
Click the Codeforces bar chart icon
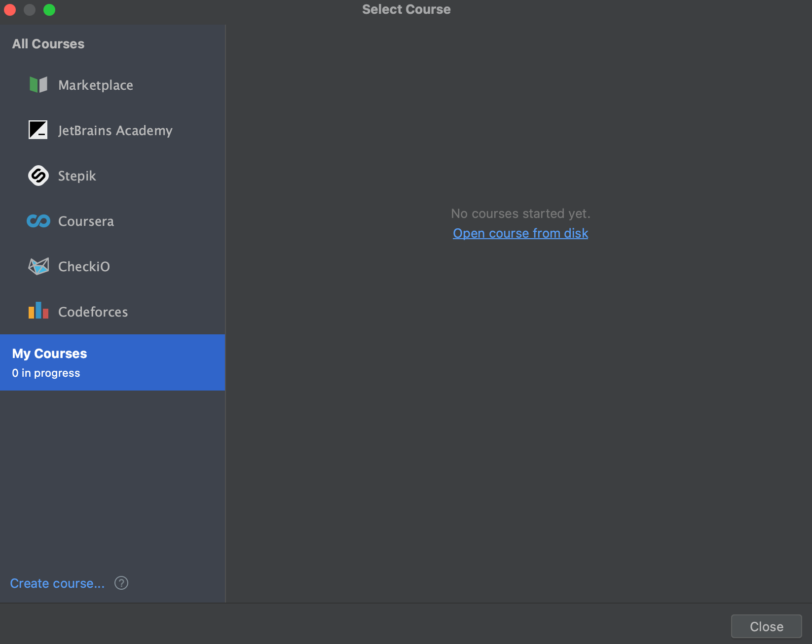(38, 312)
